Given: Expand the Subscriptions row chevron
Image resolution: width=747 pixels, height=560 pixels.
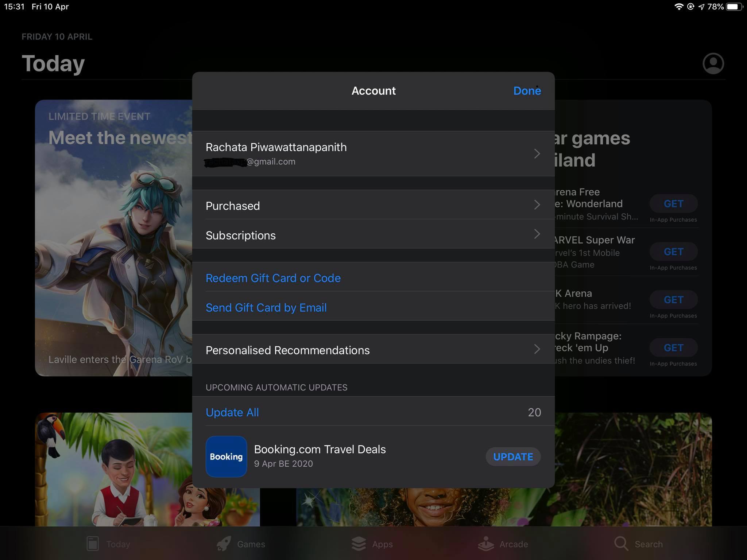Looking at the screenshot, I should point(537,234).
